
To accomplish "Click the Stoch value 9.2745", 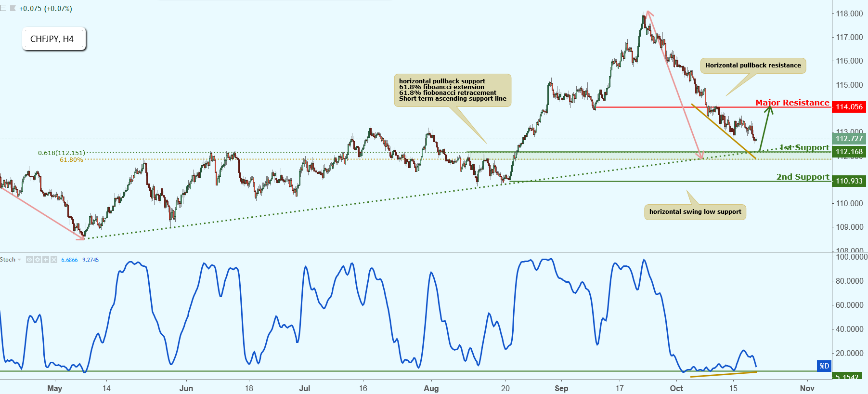I will click(x=91, y=260).
